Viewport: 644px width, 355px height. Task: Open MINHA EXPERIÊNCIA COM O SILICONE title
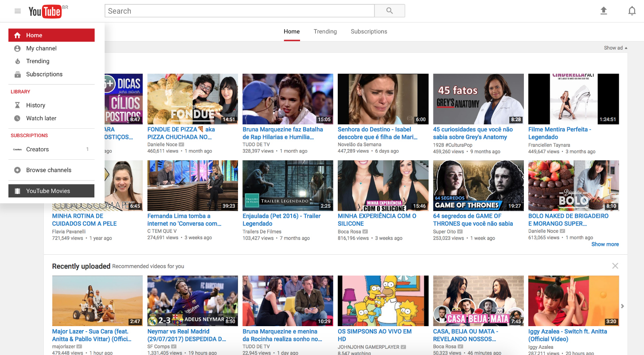tap(377, 220)
